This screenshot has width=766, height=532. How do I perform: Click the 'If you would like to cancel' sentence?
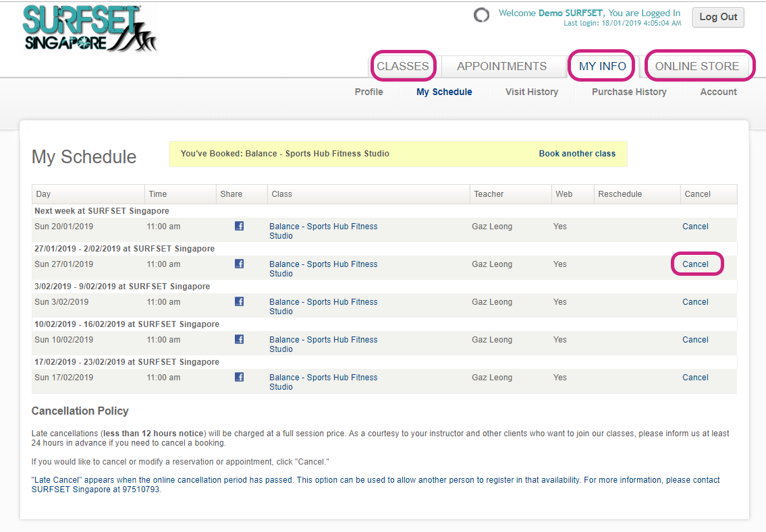pos(180,462)
